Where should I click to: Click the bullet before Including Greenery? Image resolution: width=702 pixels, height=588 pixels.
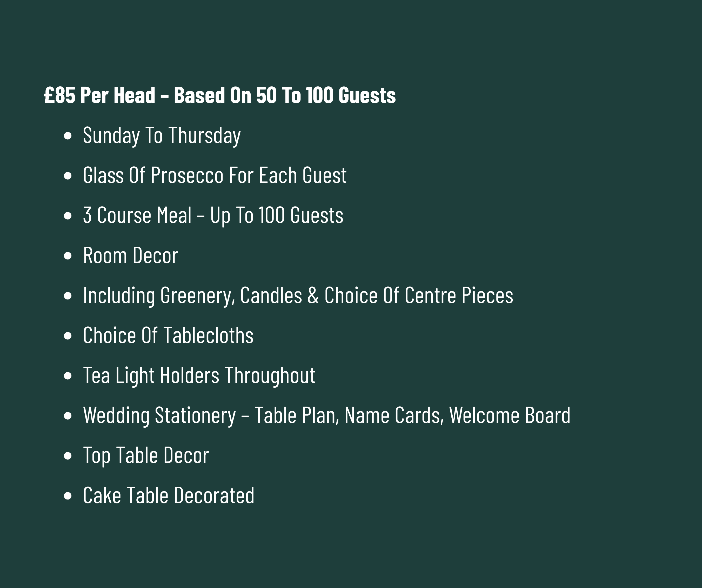68,296
